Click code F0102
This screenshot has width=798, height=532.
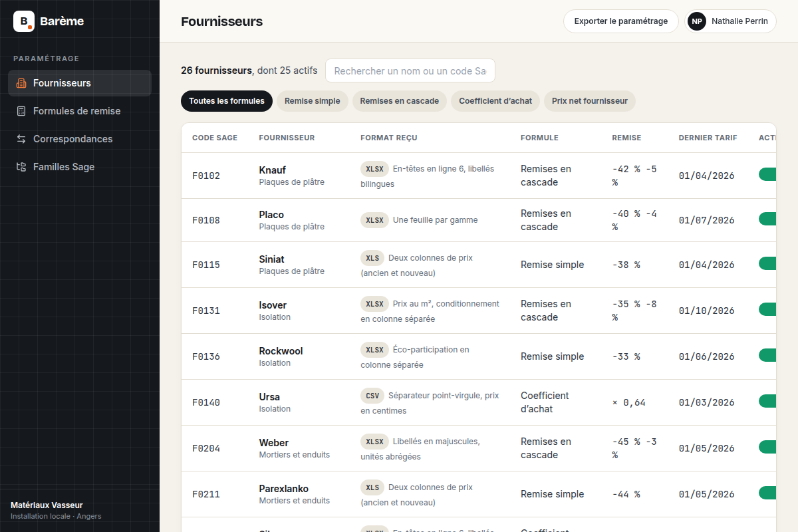206,176
